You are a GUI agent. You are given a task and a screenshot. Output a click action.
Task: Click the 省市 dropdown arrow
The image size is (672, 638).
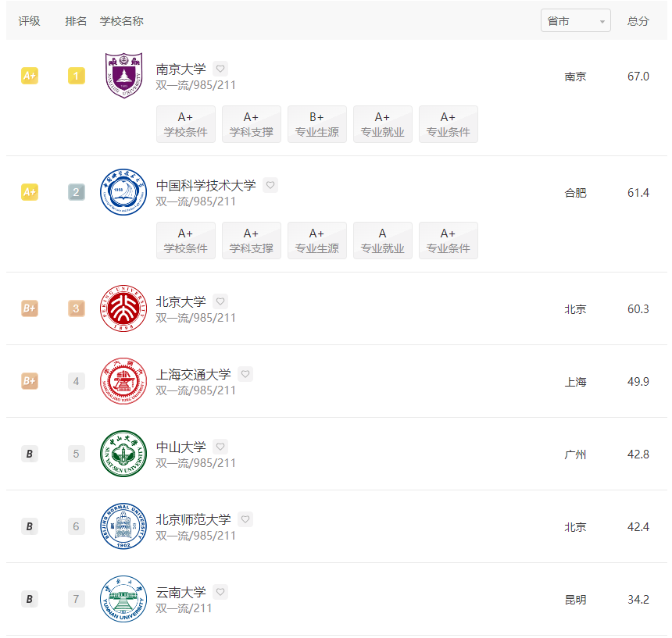coord(602,21)
